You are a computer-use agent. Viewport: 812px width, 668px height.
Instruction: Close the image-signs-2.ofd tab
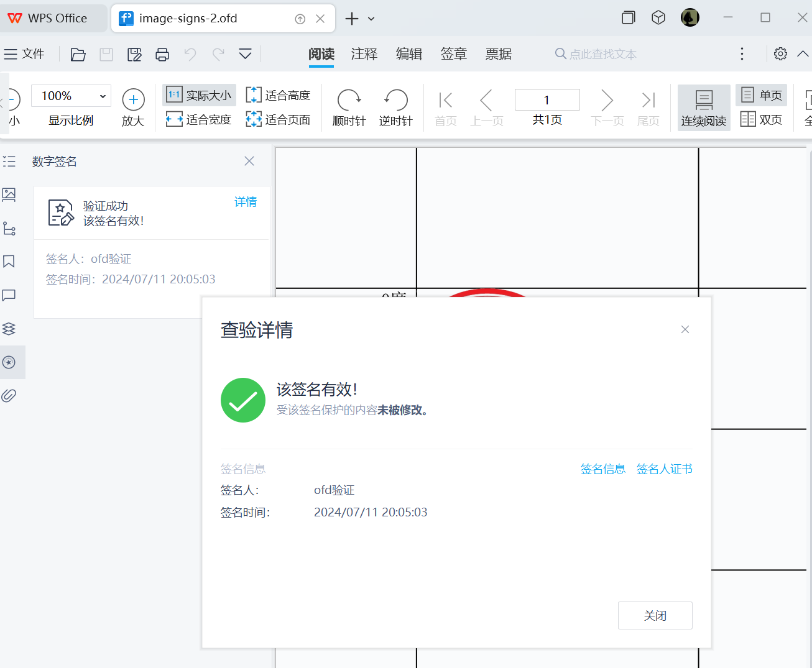[320, 19]
